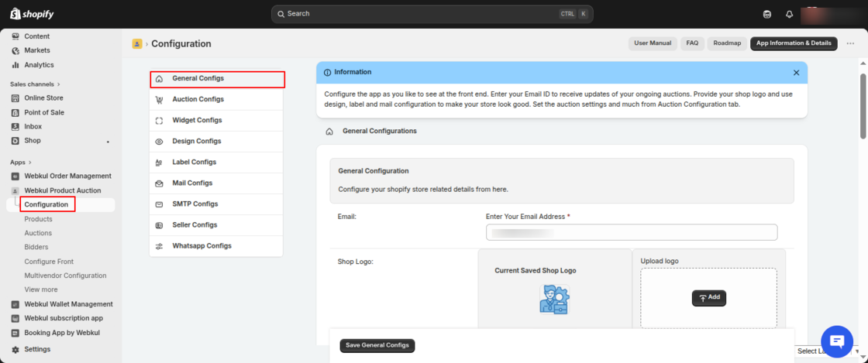This screenshot has width=868, height=363.
Task: Open the Select Language dropdown
Action: (828, 351)
